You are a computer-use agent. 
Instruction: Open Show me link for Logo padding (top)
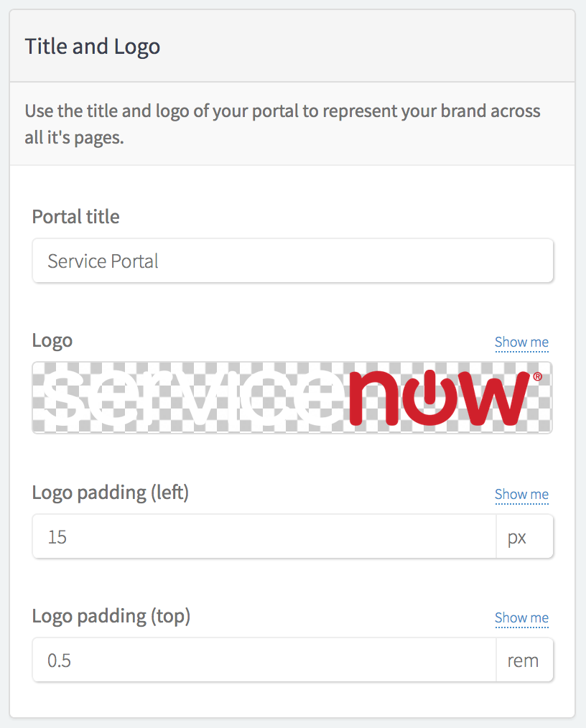pyautogui.click(x=521, y=618)
